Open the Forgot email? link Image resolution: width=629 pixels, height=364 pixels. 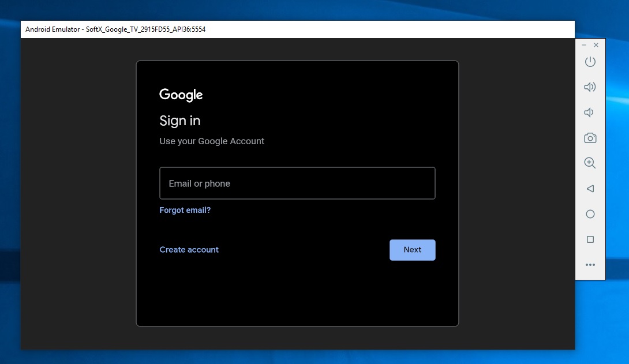[x=185, y=210]
